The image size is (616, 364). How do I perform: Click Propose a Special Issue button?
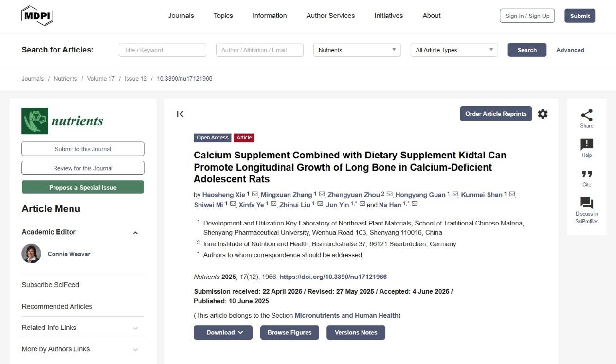(x=83, y=187)
